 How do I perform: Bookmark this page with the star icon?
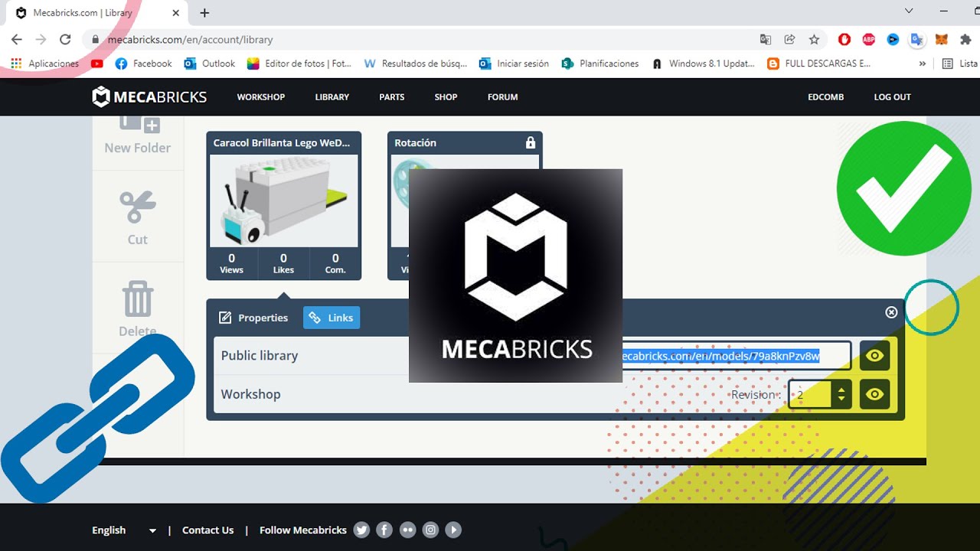click(x=814, y=40)
